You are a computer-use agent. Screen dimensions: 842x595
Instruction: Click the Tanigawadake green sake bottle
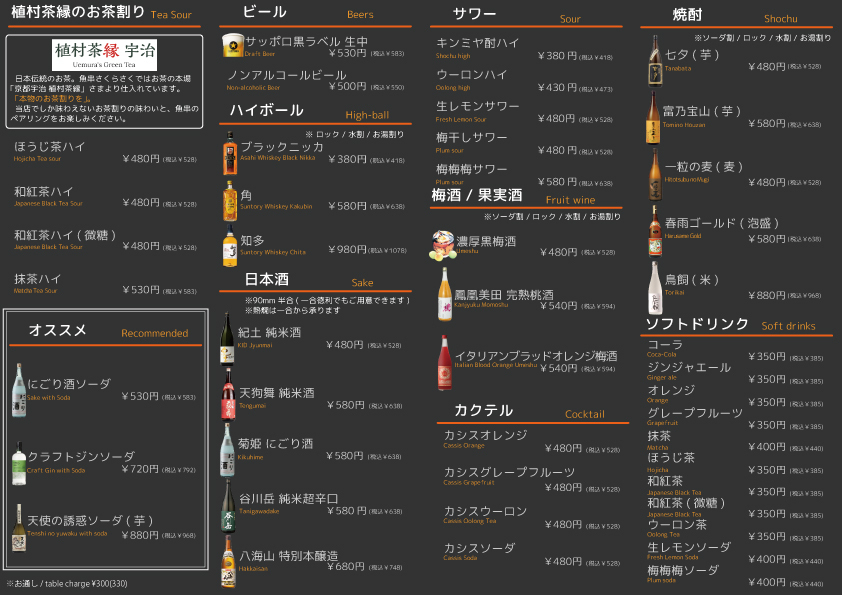click(x=228, y=506)
